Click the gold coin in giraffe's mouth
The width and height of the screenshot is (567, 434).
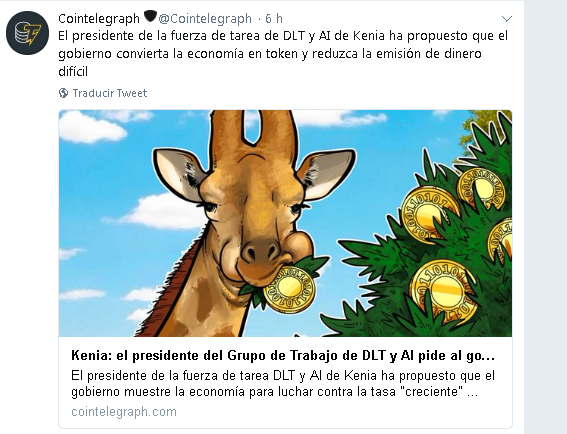click(289, 290)
